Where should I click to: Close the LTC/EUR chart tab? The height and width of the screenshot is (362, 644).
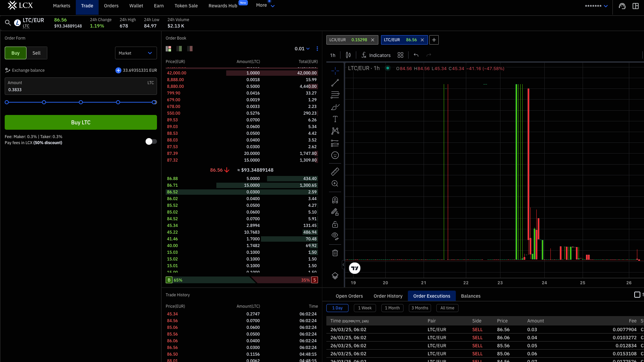(422, 40)
